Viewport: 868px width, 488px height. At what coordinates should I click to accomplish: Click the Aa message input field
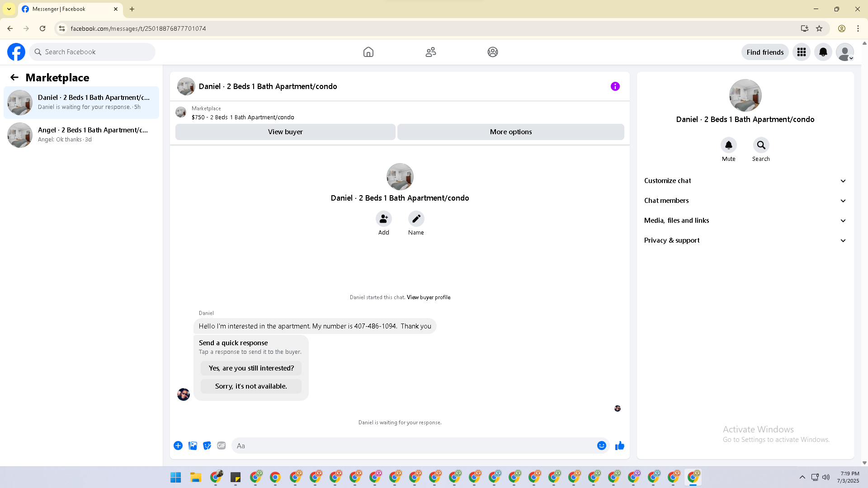pyautogui.click(x=414, y=446)
